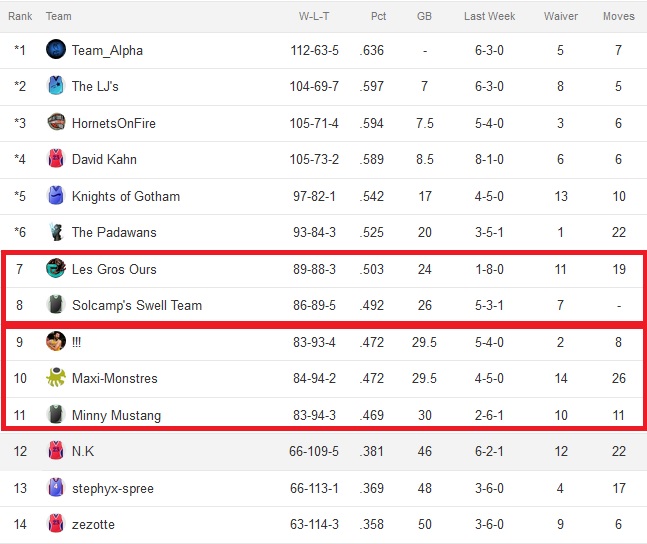
Task: Click the Team_Alpha team logo icon
Action: (56, 49)
